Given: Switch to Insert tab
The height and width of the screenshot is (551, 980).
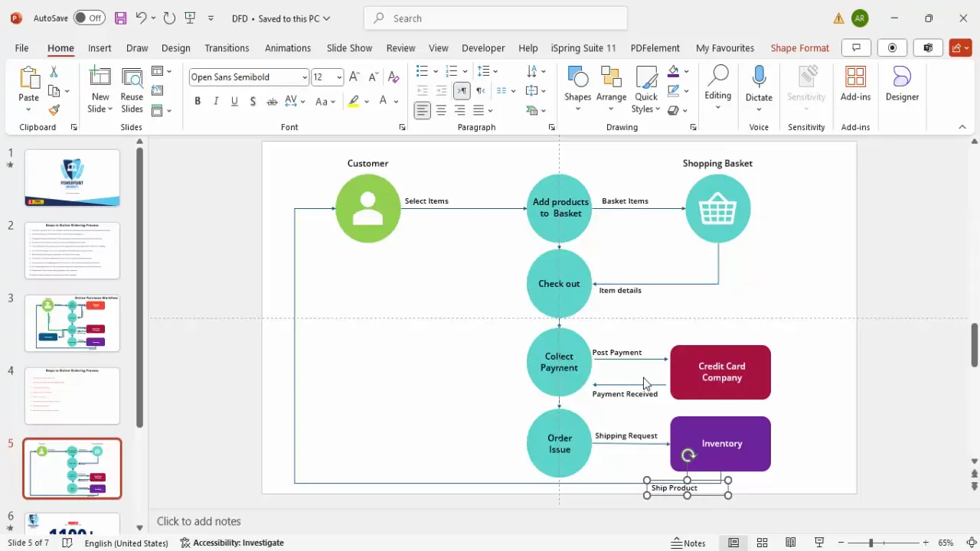Looking at the screenshot, I should [x=100, y=47].
